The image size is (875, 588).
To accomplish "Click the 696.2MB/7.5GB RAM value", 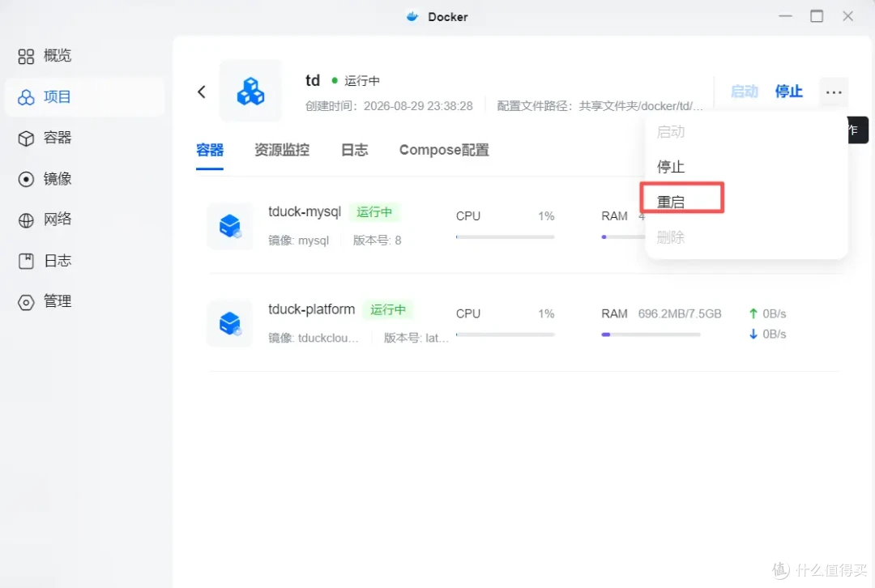I will pyautogui.click(x=680, y=313).
